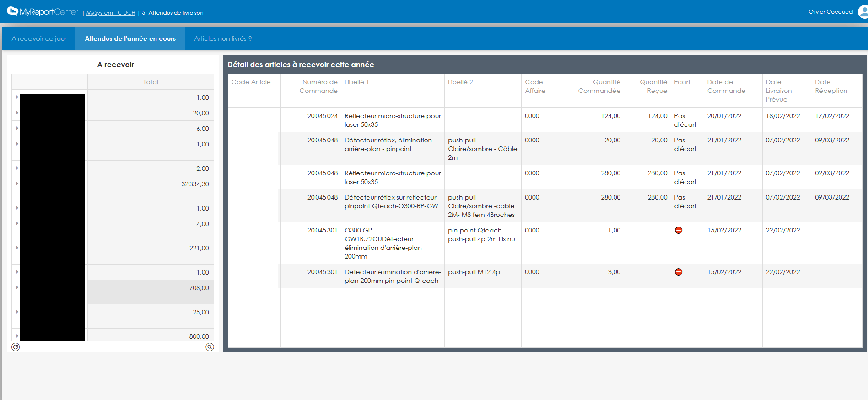The width and height of the screenshot is (868, 400).
Task: Open the Olivier Cocqueel user avatar
Action: (863, 12)
